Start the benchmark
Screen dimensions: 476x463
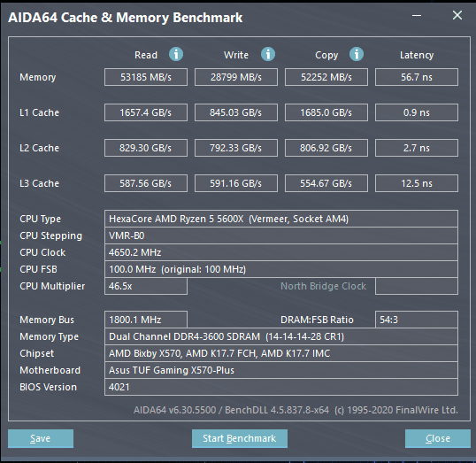coord(240,438)
